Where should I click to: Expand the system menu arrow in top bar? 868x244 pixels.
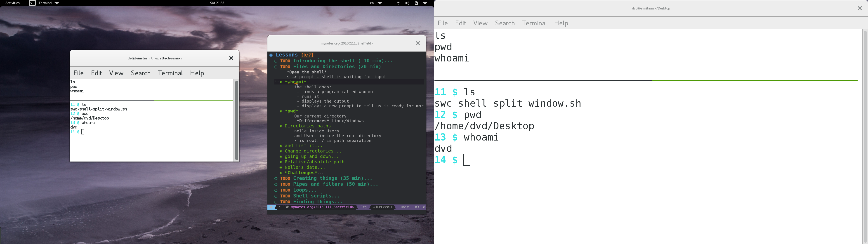click(x=425, y=3)
